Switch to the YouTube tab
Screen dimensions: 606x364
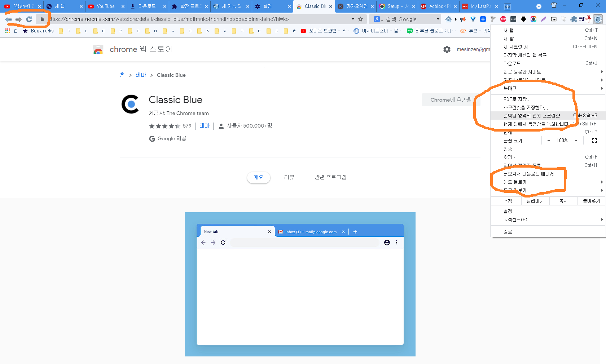click(105, 6)
